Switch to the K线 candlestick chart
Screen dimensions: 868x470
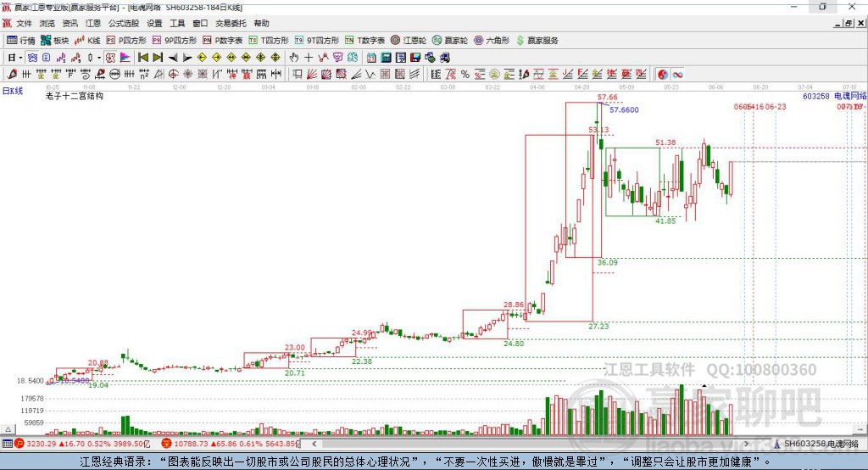tap(87, 41)
